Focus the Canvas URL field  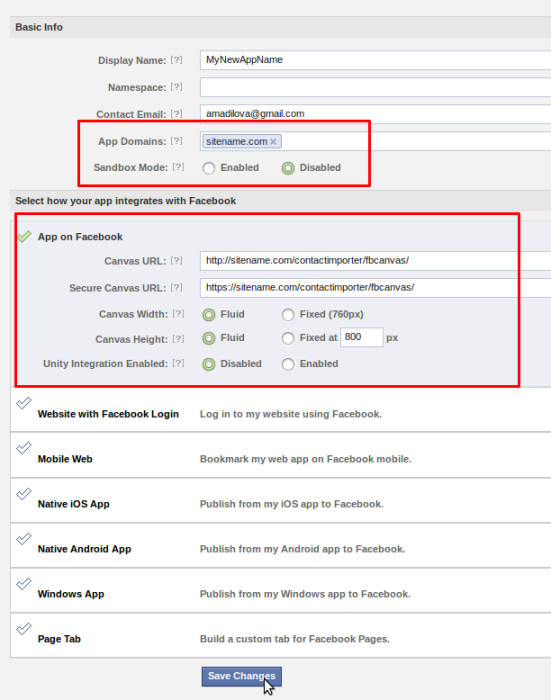pyautogui.click(x=376, y=261)
